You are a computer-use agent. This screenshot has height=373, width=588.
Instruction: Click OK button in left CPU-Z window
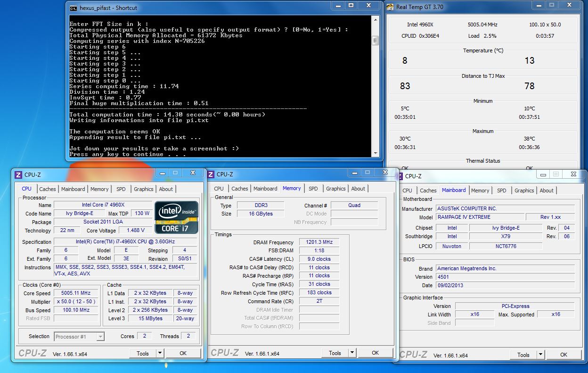[x=183, y=353]
